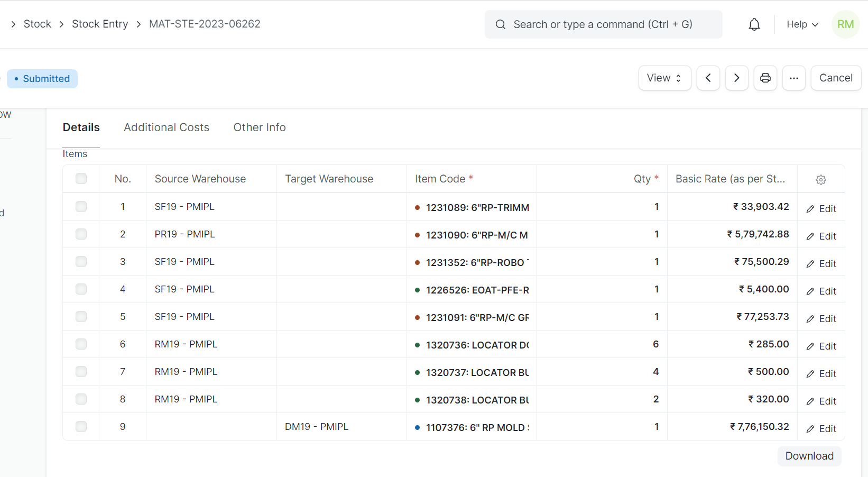Switch to the Additional Costs tab
This screenshot has width=868, height=477.
point(167,127)
